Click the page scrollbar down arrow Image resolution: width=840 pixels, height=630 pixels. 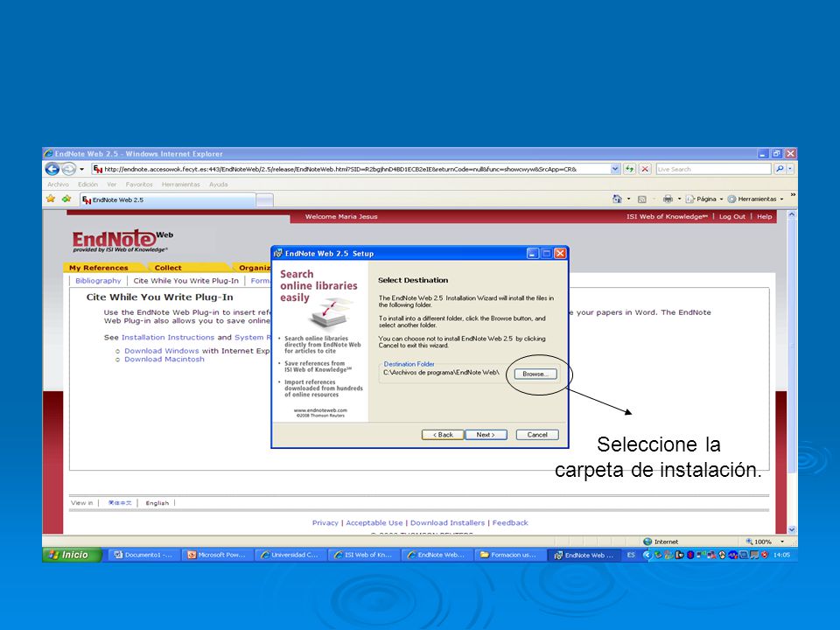tap(792, 529)
